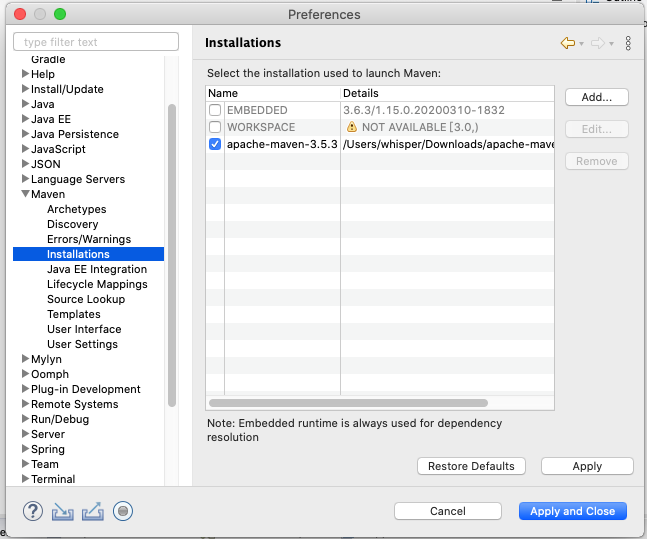Toggle the Oomph preference recorder icon
Image resolution: width=647 pixels, height=539 pixels.
(x=123, y=511)
